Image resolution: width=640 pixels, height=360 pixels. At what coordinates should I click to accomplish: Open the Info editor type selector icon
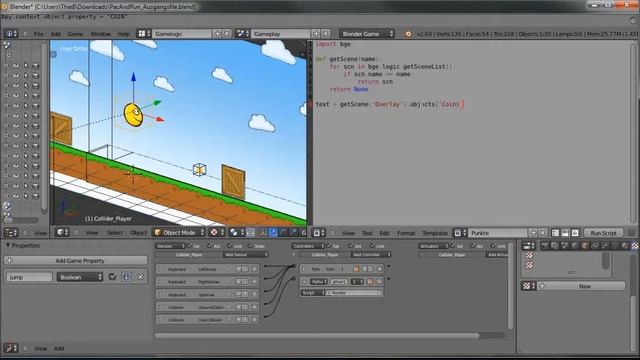(x=11, y=33)
